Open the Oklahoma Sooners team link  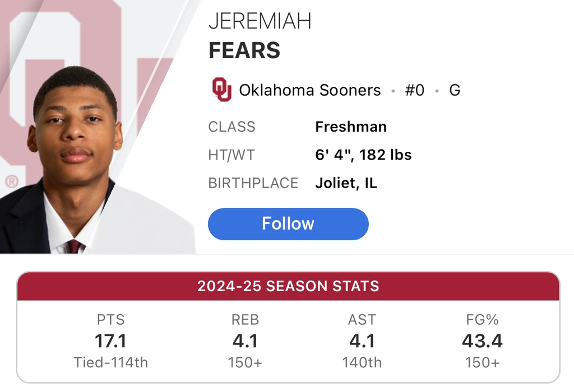coord(309,90)
